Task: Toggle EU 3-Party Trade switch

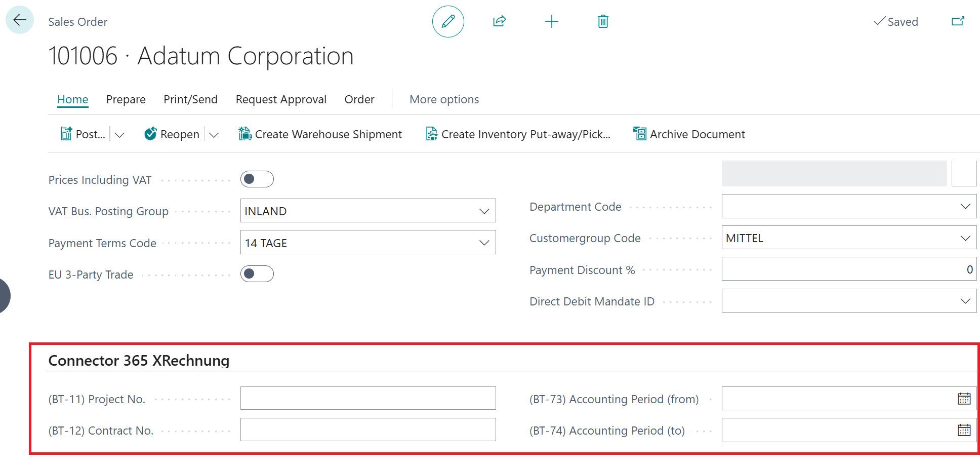Action: pyautogui.click(x=257, y=274)
